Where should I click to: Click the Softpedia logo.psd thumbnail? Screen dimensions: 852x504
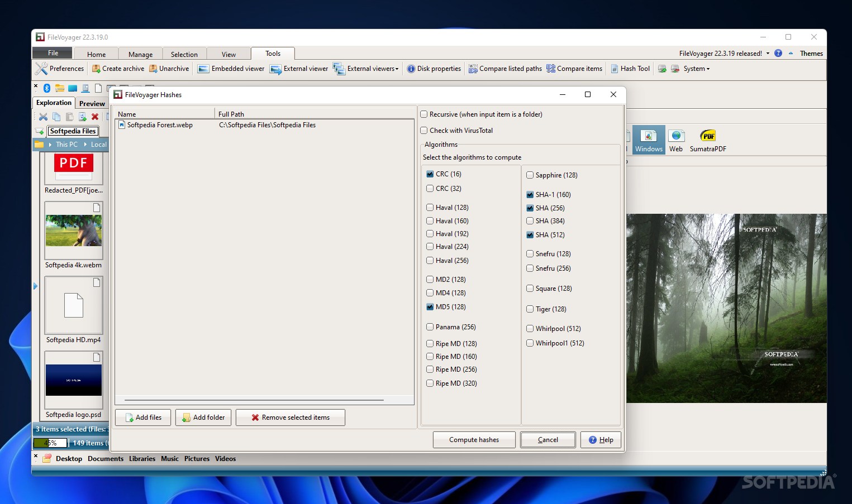(74, 381)
